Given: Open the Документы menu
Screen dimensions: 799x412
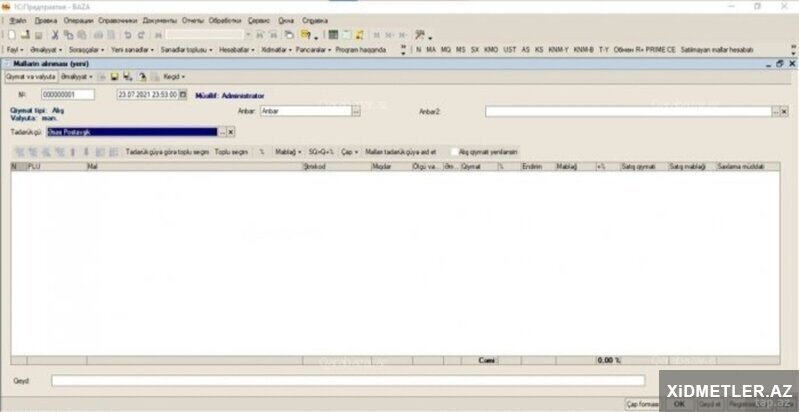Looking at the screenshot, I should (x=158, y=19).
